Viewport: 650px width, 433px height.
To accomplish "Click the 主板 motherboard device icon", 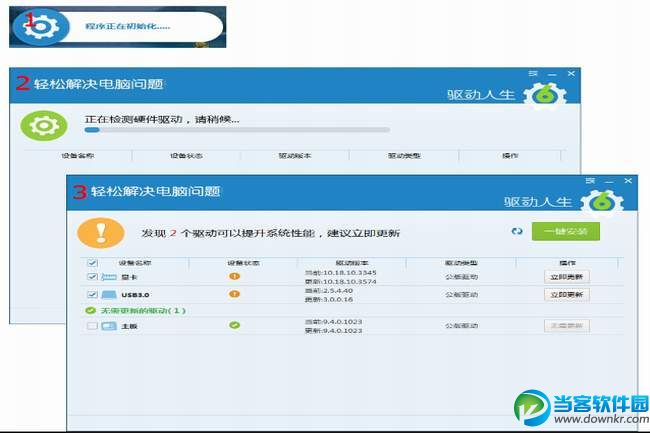I will (x=109, y=326).
